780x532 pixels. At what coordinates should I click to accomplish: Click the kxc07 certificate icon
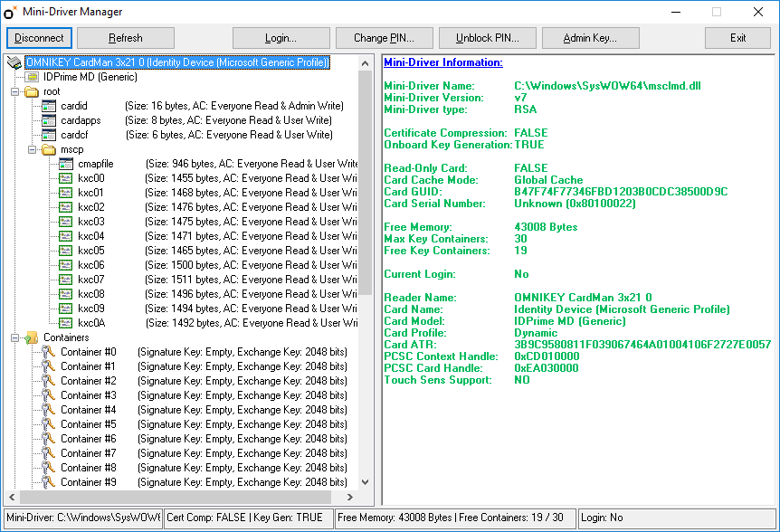[66, 280]
